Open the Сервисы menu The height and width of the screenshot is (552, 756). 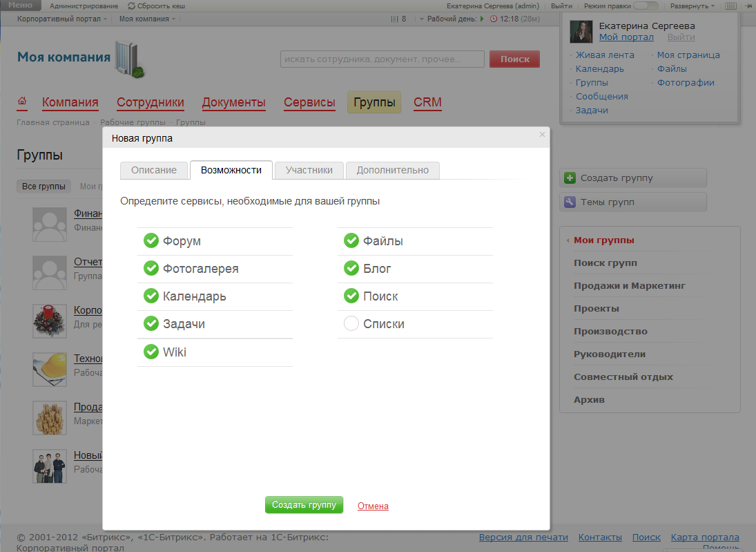(x=309, y=102)
